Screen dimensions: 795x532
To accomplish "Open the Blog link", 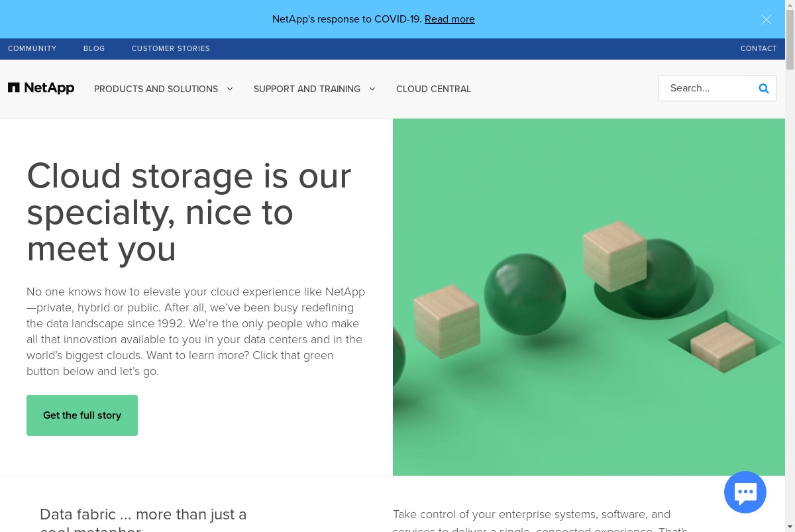I will tap(94, 48).
